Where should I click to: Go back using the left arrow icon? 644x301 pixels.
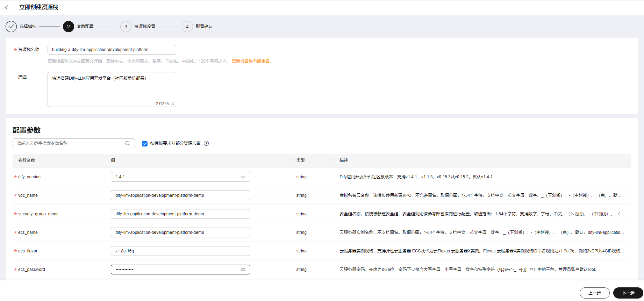6,7
